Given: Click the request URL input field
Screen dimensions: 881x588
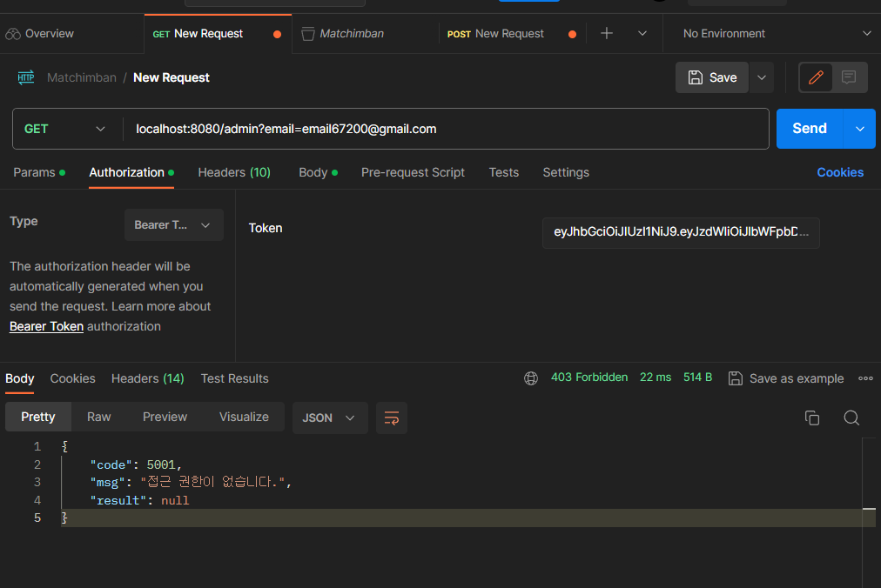Looking at the screenshot, I should pos(446,130).
